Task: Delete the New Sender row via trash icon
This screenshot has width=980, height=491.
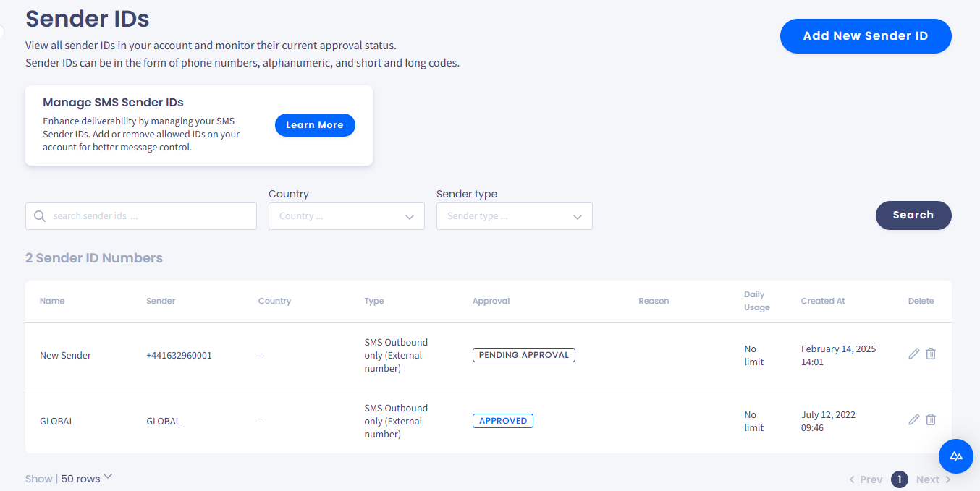Action: click(931, 354)
